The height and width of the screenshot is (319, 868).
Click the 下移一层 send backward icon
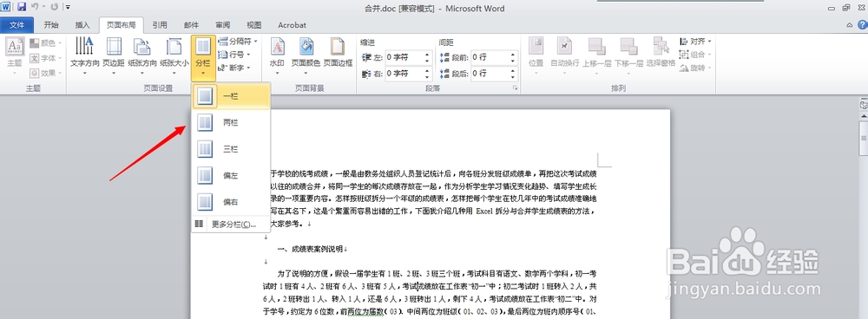pos(628,48)
